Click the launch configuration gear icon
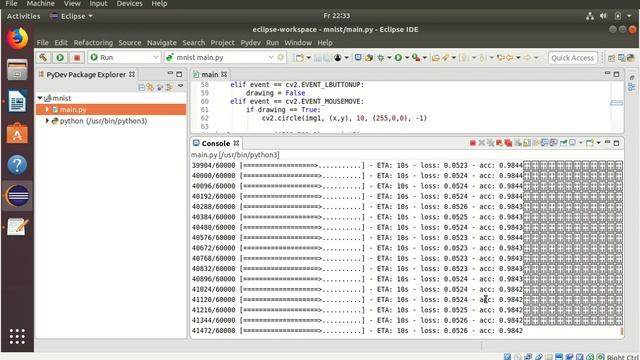This screenshot has width=640, height=360. click(281, 58)
